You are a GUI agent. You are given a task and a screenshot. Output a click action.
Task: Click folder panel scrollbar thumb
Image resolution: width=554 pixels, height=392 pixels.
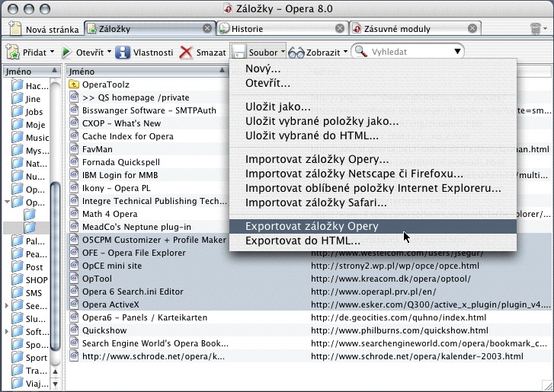pyautogui.click(x=56, y=266)
